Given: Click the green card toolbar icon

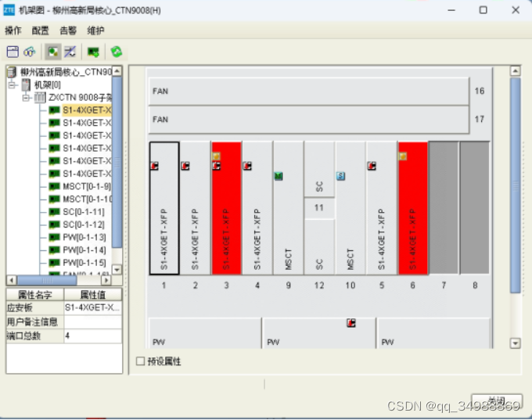Looking at the screenshot, I should 93,52.
